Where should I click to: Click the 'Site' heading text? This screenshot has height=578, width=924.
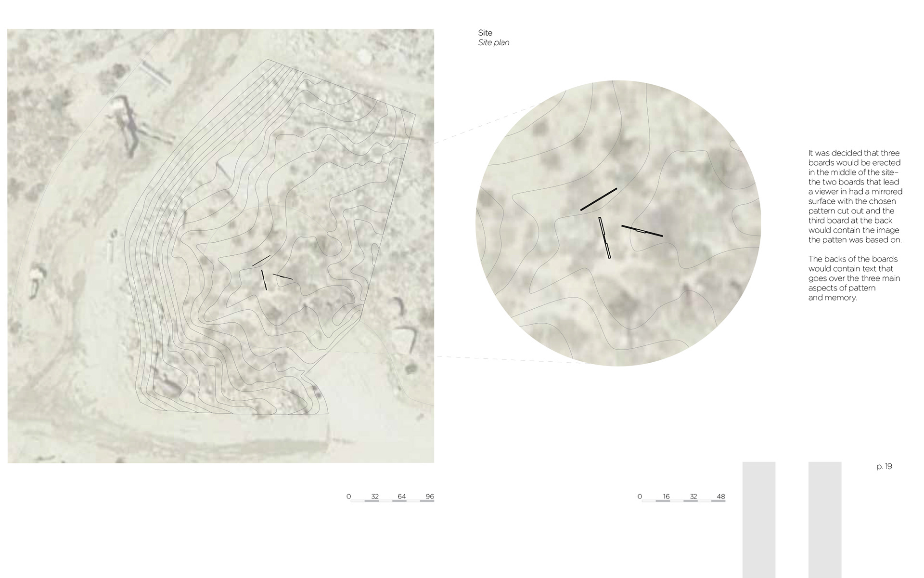click(485, 33)
